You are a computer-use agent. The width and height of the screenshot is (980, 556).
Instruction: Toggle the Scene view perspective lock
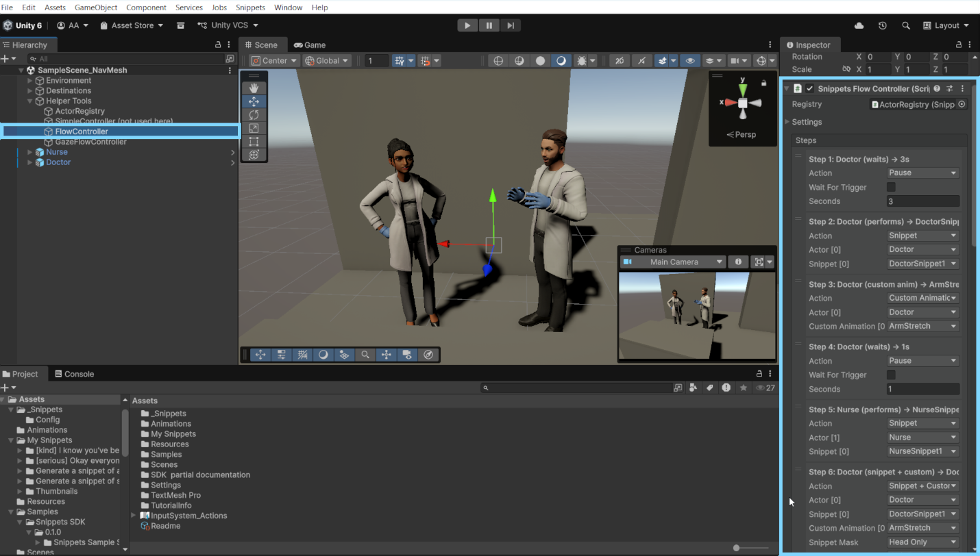pos(763,83)
